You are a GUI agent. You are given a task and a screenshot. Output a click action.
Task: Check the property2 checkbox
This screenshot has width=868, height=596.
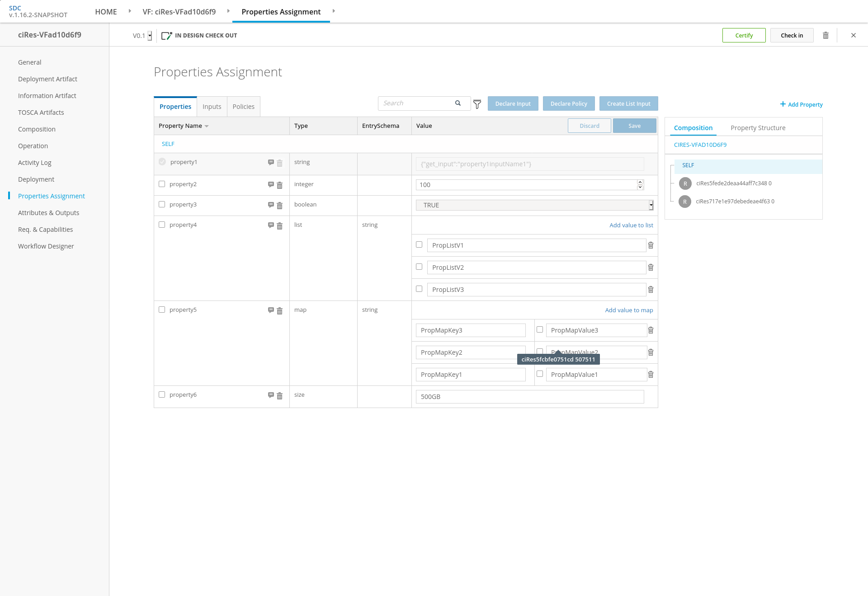(x=162, y=184)
